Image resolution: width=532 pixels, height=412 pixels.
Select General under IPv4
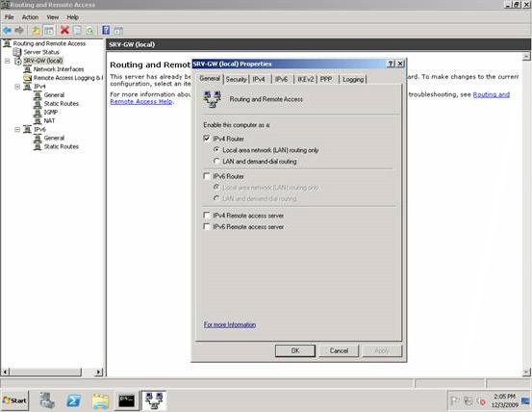pos(54,95)
